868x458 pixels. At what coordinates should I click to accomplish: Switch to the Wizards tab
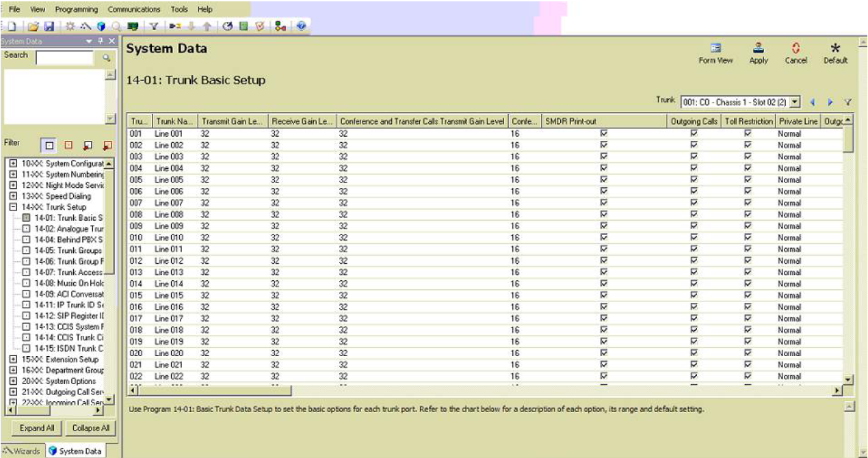[23, 451]
